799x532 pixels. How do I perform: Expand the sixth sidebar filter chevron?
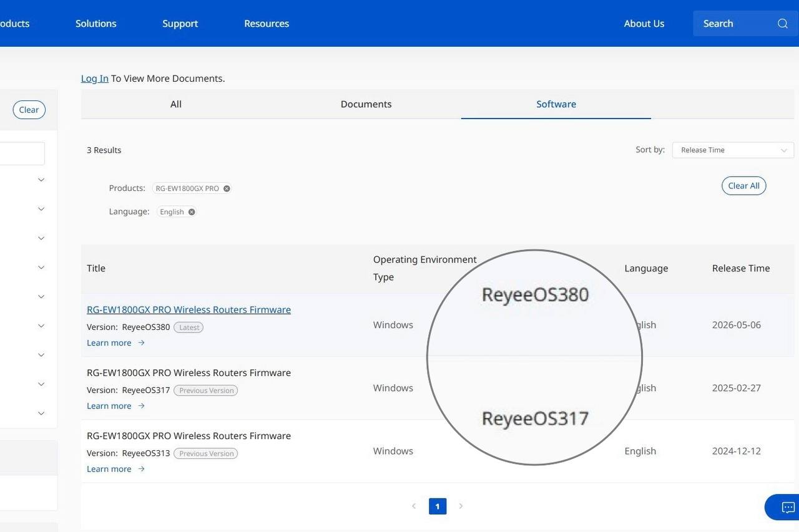[41, 326]
